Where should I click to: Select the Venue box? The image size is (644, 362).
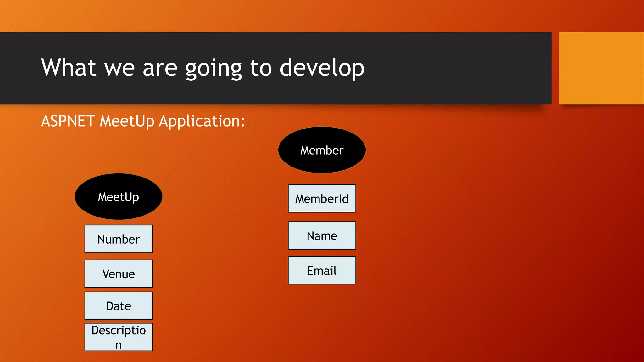click(x=119, y=274)
